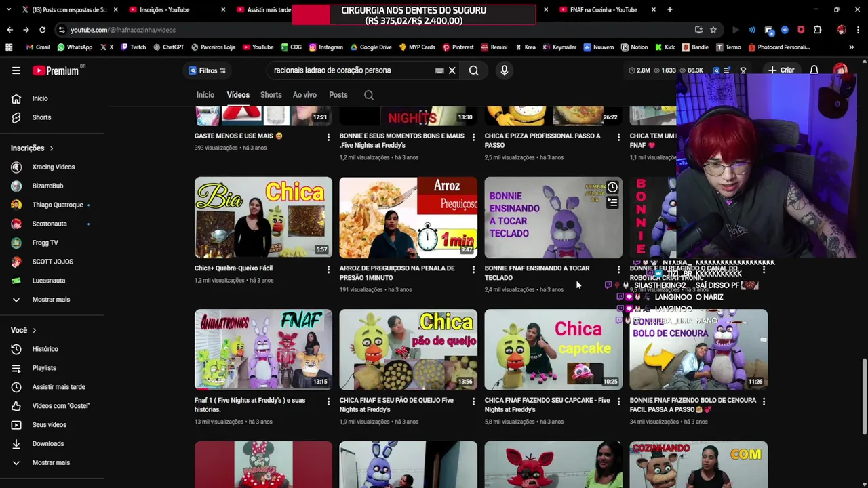Play the Chica Quebra-Queixo Fácil thumbnail
The image size is (868, 488).
pyautogui.click(x=263, y=218)
